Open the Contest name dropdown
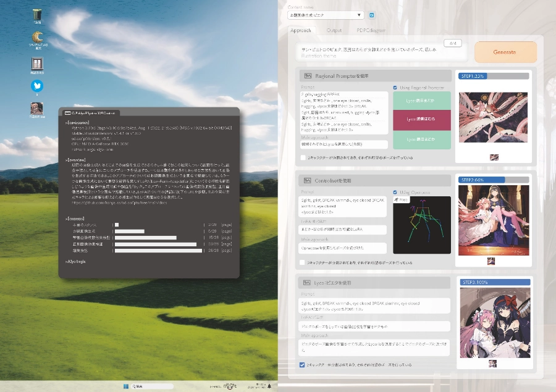The height and width of the screenshot is (392, 556). tap(326, 15)
